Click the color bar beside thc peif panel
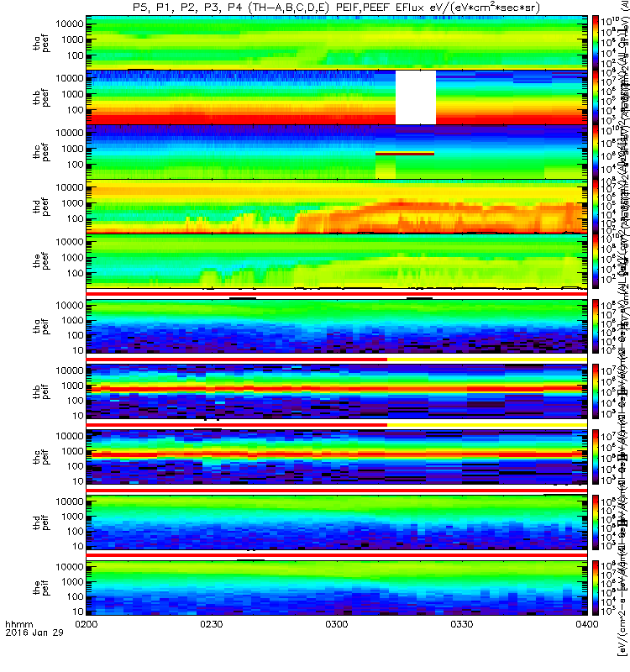Screen dimensions: 630x672 [x=596, y=457]
